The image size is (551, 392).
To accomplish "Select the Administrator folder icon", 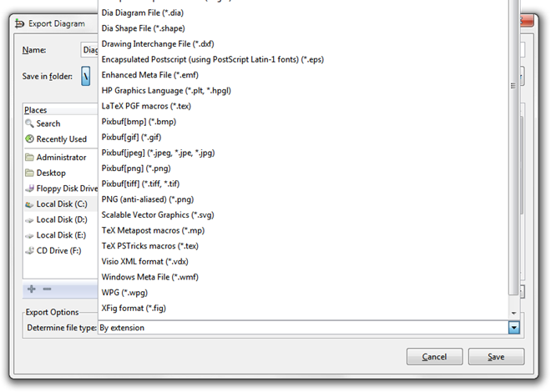I will point(29,158).
